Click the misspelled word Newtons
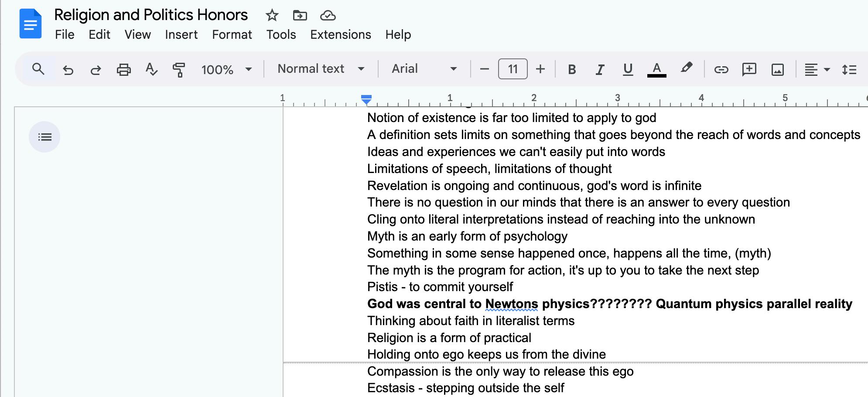Image resolution: width=868 pixels, height=397 pixels. tap(512, 304)
